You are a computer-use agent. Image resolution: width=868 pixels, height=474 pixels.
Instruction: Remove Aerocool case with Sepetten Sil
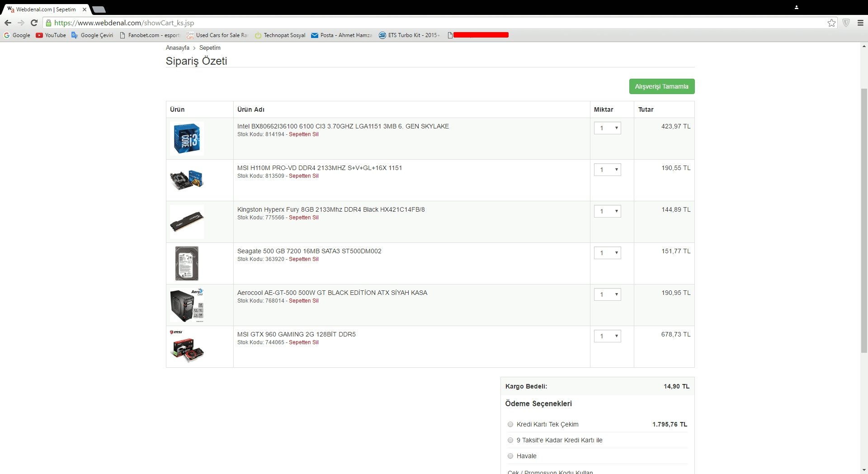pyautogui.click(x=304, y=301)
